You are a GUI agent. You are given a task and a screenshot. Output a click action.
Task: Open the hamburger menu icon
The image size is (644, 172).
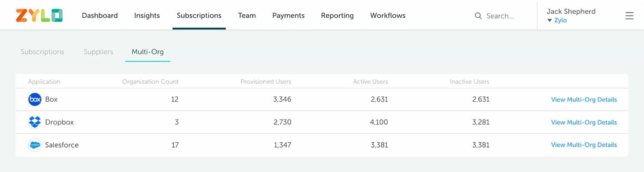[629, 16]
